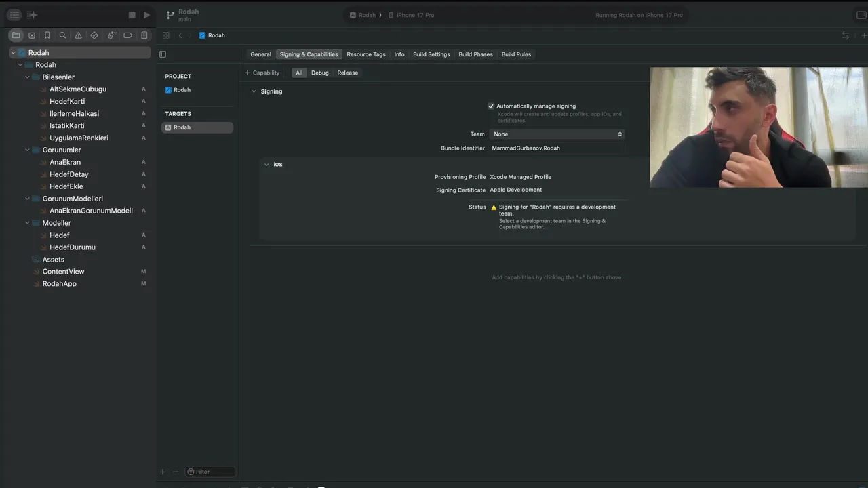Open the Build Rules tab
The height and width of the screenshot is (488, 868).
(516, 54)
